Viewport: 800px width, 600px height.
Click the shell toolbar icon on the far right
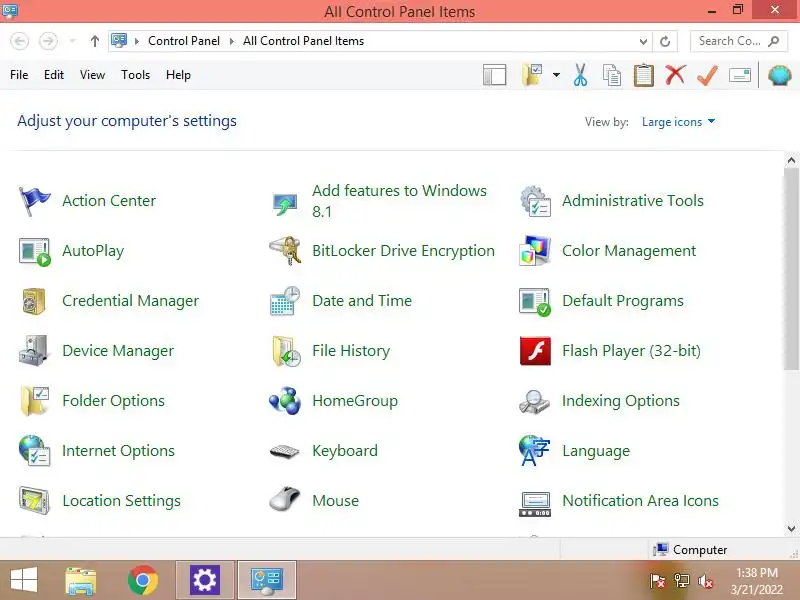point(779,76)
